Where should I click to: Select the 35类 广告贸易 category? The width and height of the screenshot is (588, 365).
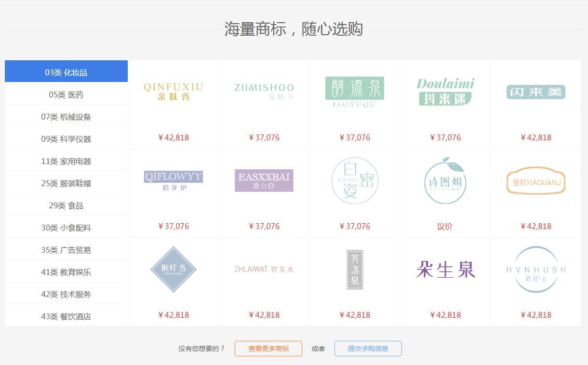pos(66,250)
